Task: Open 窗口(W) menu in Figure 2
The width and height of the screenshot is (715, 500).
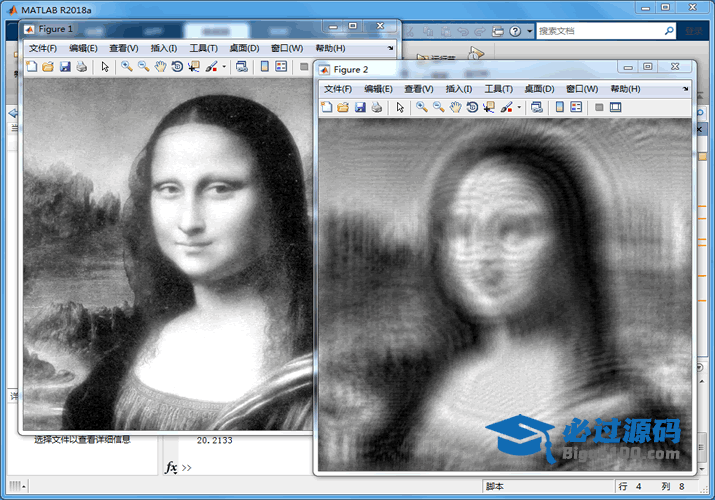Action: click(582, 89)
